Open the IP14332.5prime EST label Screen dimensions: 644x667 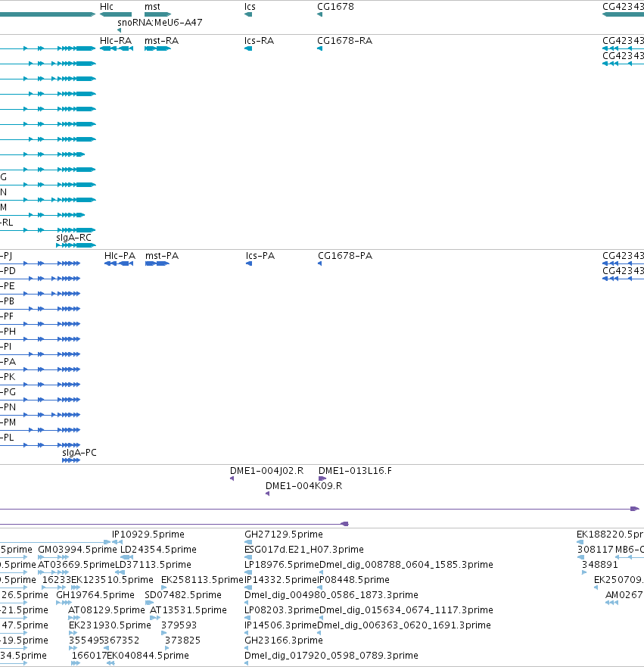[x=281, y=580]
